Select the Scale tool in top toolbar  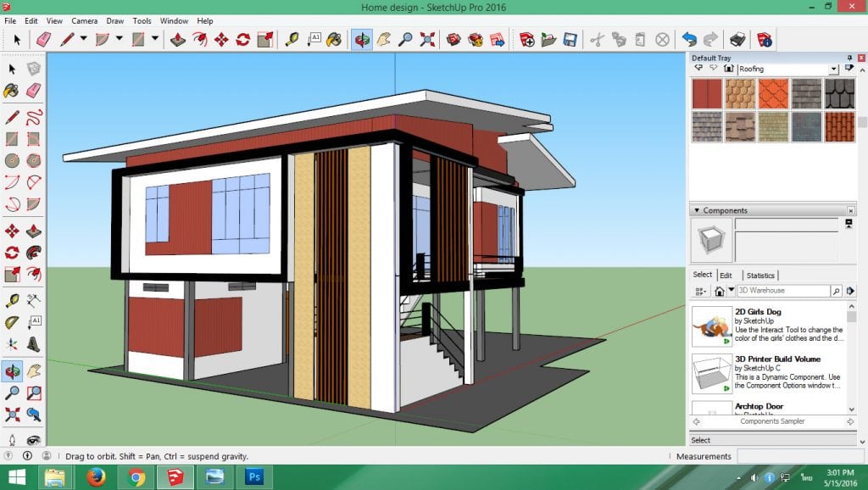click(x=265, y=39)
